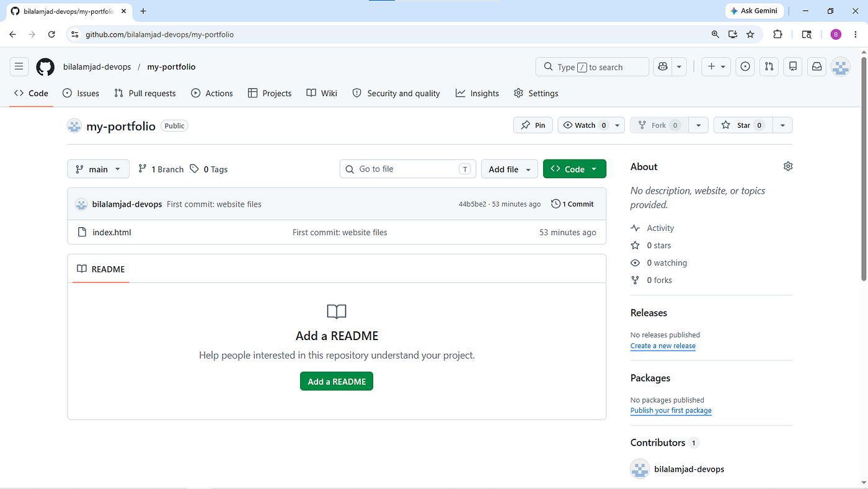
Task: Click the Type / to search box
Action: [x=592, y=66]
